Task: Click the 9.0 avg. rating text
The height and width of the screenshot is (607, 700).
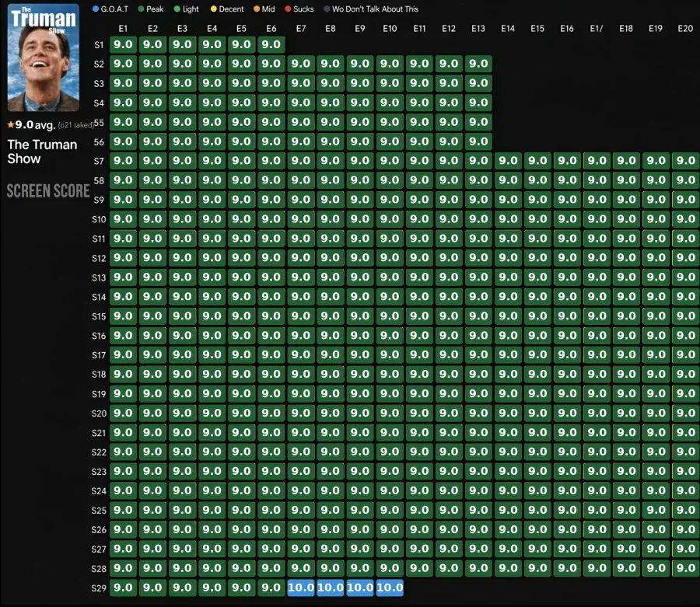Action: coord(35,125)
